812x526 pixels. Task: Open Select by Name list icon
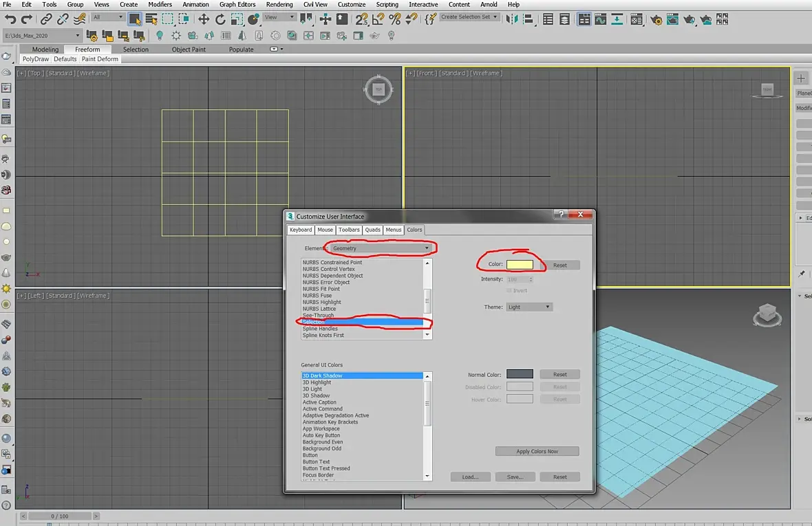pyautogui.click(x=151, y=19)
